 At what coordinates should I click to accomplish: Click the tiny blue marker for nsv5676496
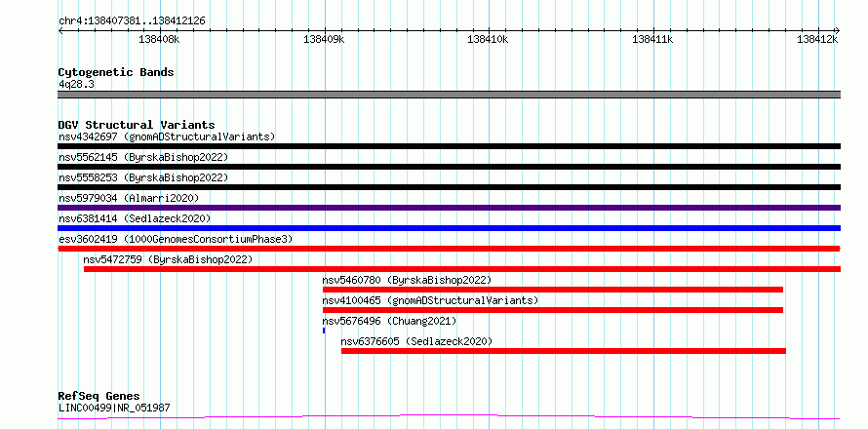tap(324, 331)
